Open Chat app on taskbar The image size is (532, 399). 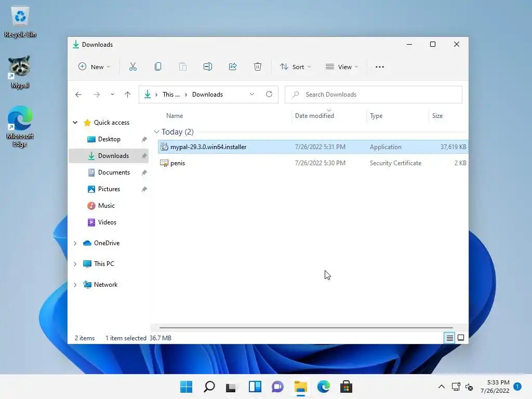coord(277,387)
